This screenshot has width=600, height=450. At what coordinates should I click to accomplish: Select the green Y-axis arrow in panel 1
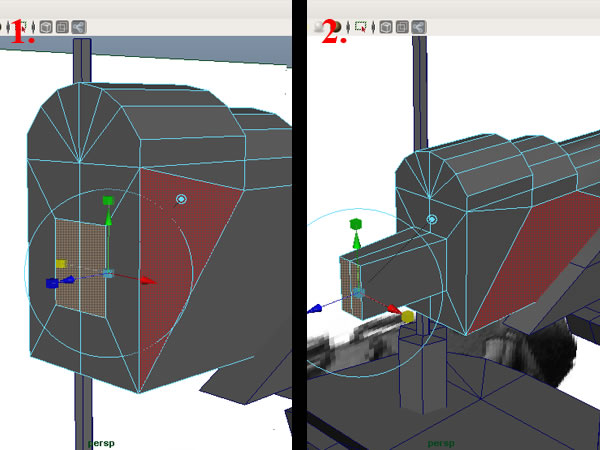pos(108,219)
